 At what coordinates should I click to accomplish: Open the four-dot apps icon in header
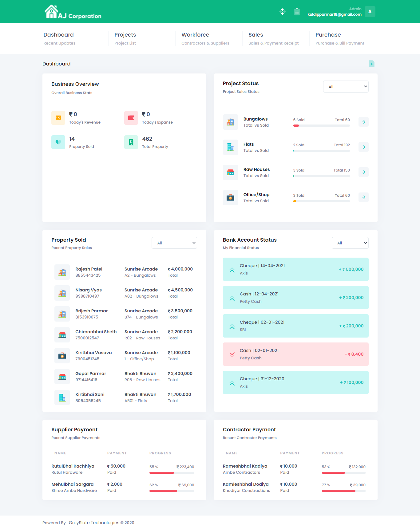coord(282,12)
